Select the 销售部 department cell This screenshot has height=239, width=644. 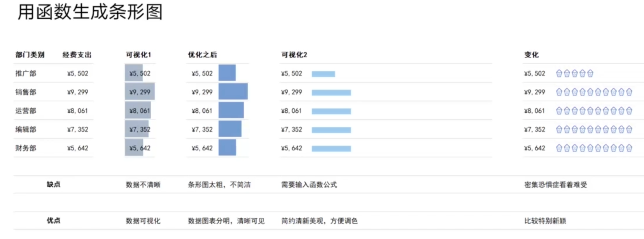point(26,92)
